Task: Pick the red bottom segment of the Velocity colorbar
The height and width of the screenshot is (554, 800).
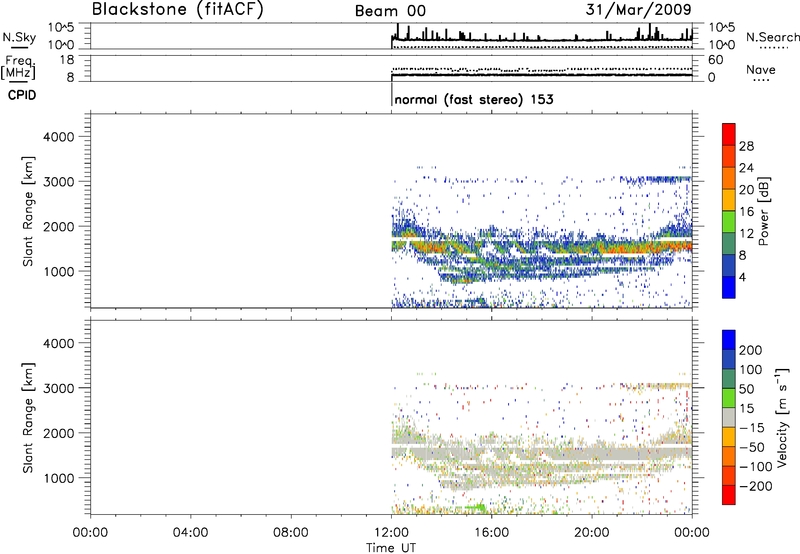Action: 729,495
